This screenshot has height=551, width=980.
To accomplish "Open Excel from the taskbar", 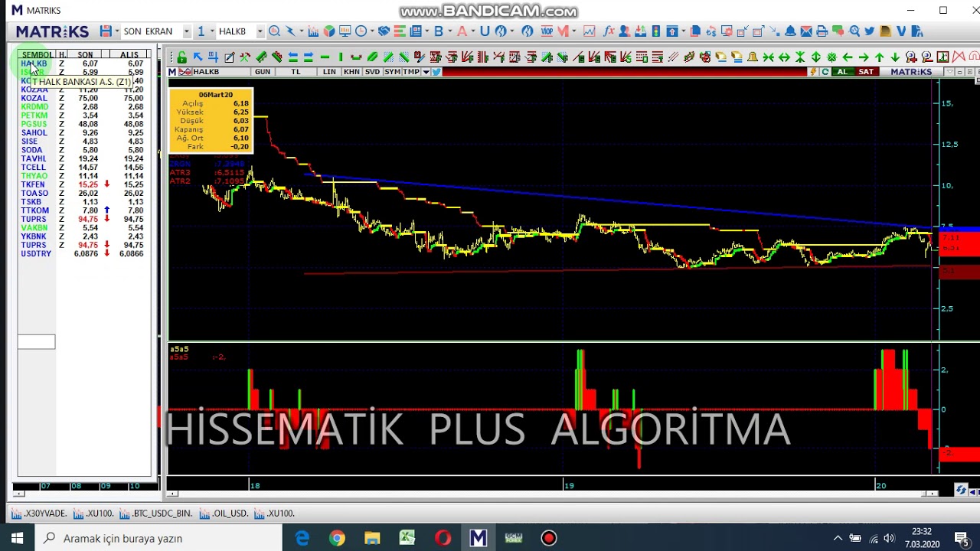I will point(407,538).
